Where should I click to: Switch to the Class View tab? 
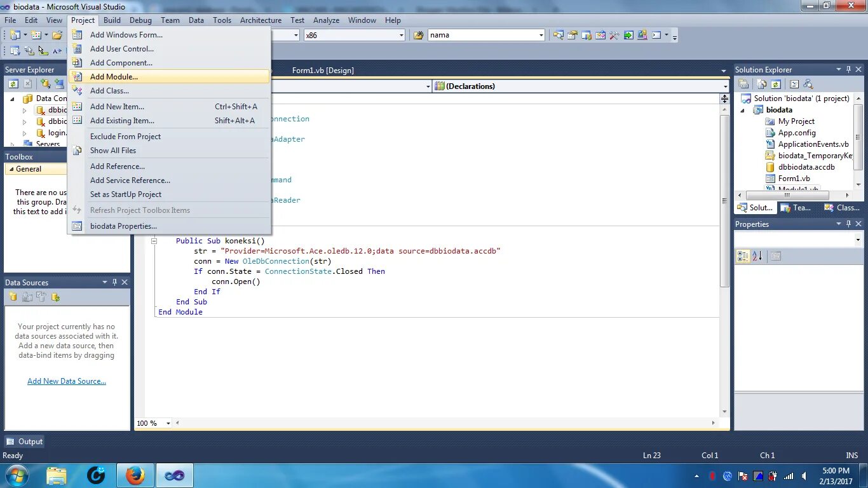pyautogui.click(x=841, y=208)
